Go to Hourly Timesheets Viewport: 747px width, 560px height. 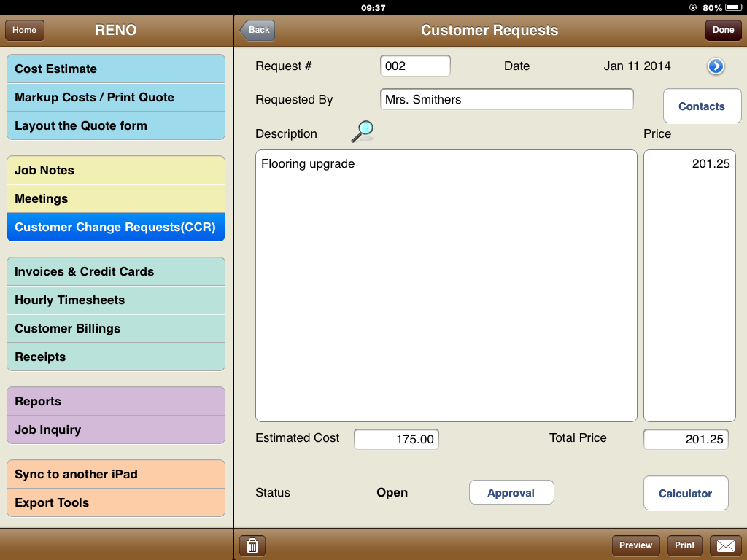point(116,300)
